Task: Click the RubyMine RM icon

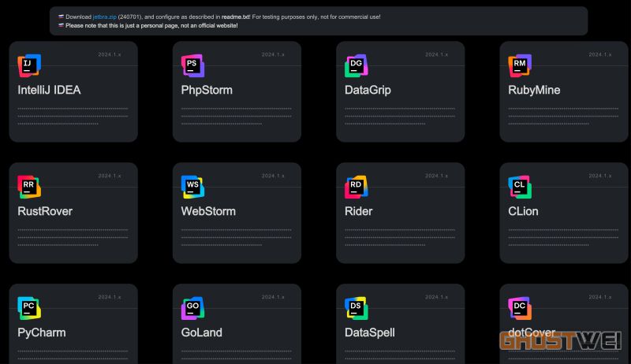Action: [520, 65]
